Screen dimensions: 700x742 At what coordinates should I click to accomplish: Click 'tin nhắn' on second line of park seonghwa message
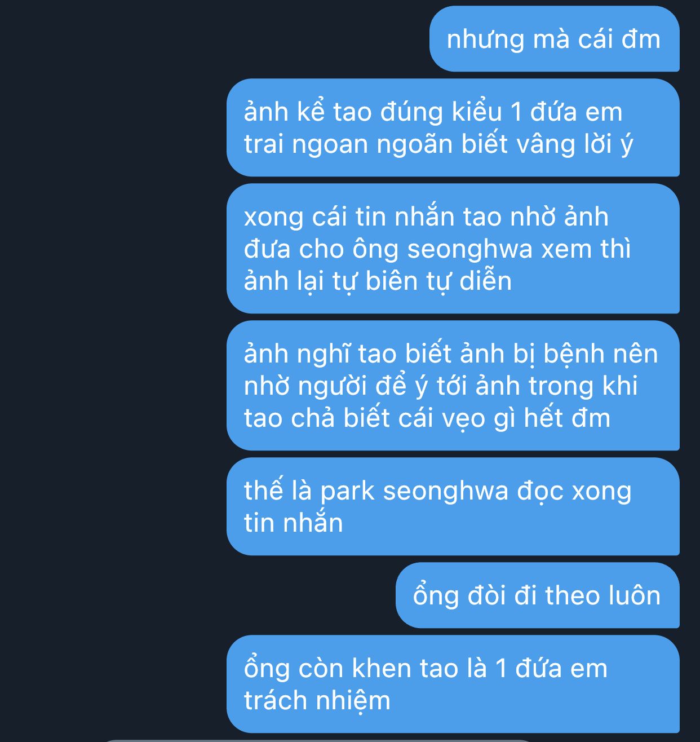pos(294,523)
